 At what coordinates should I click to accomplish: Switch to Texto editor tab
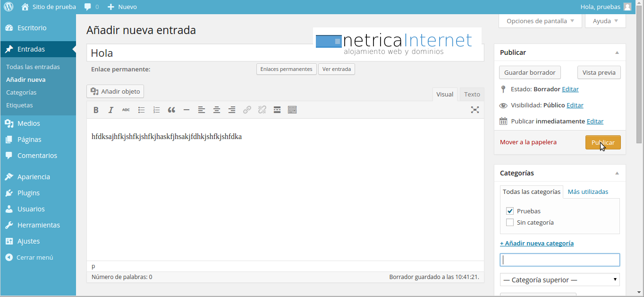click(472, 94)
